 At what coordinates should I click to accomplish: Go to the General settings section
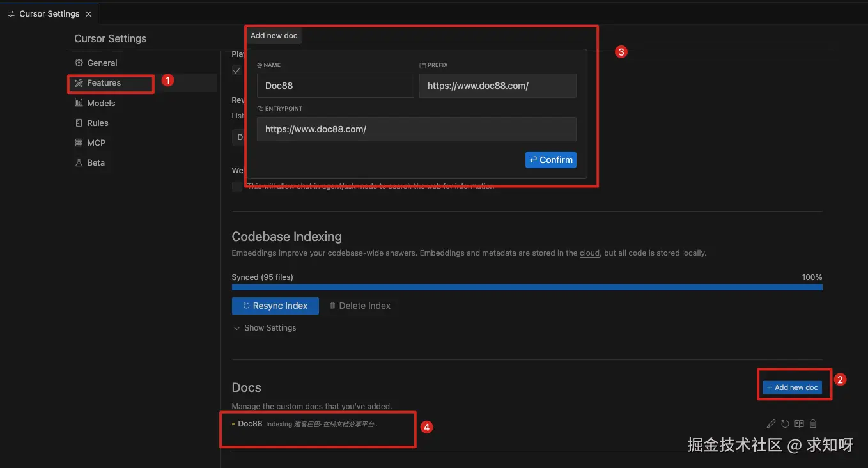coord(102,63)
